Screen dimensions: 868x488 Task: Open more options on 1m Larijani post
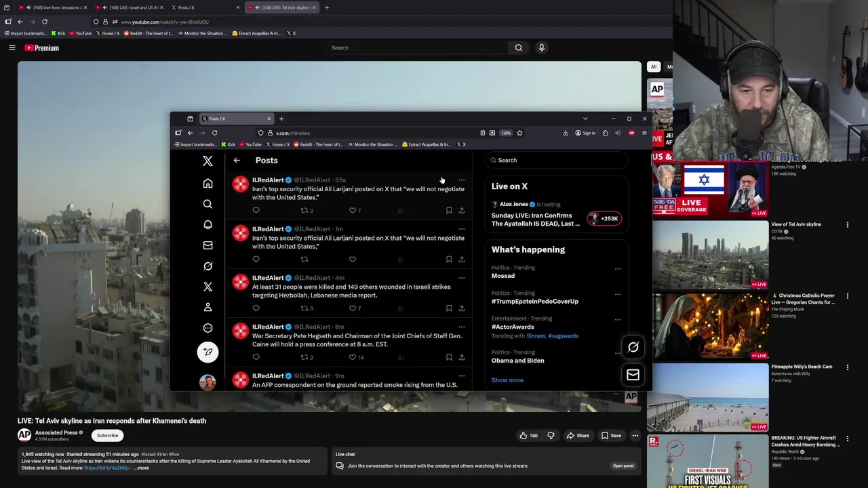click(462, 229)
